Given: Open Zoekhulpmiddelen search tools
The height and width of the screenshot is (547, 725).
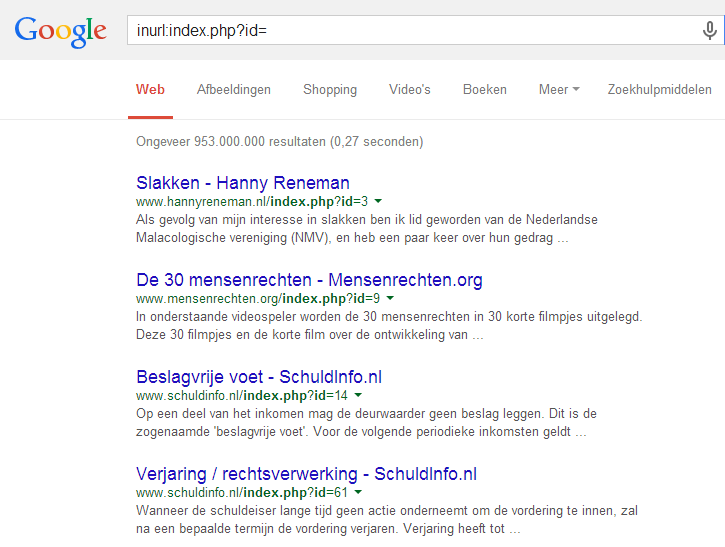Looking at the screenshot, I should coord(660,89).
